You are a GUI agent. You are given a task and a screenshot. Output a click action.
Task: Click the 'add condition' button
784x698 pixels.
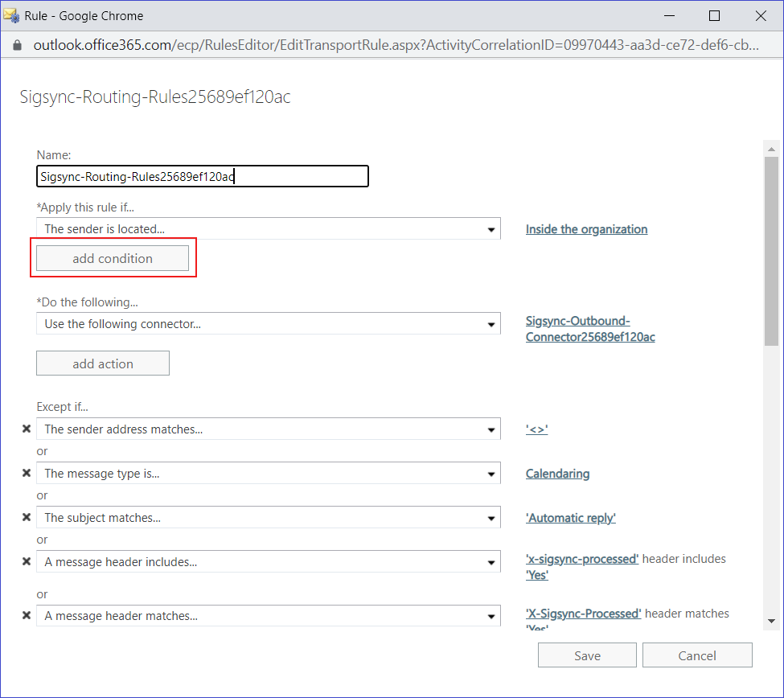113,258
